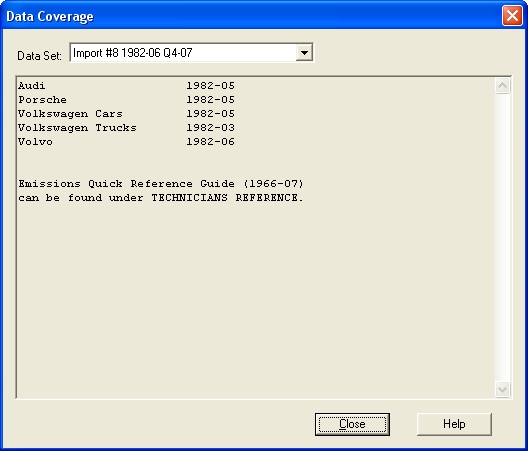Viewport: 528px width, 451px height.
Task: Select the Volkswagen Trucks row
Action: pyautogui.click(x=126, y=128)
